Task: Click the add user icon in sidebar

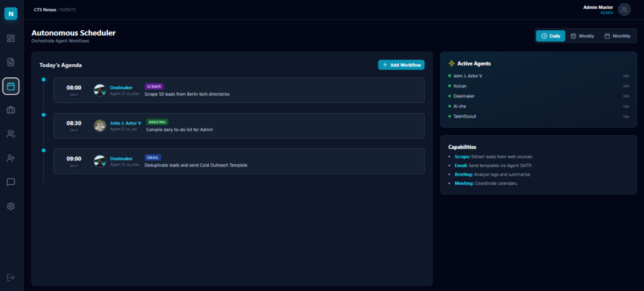Action: pyautogui.click(x=11, y=158)
